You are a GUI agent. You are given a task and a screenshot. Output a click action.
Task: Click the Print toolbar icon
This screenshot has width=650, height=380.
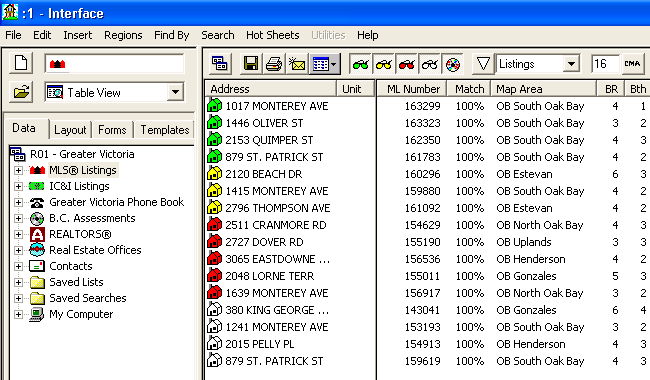(274, 64)
